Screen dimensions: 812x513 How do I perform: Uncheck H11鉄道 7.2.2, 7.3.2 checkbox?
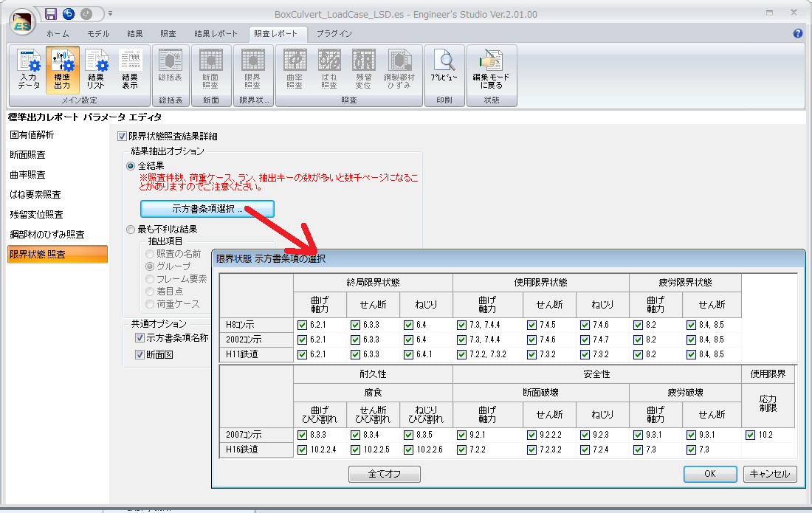click(x=461, y=354)
